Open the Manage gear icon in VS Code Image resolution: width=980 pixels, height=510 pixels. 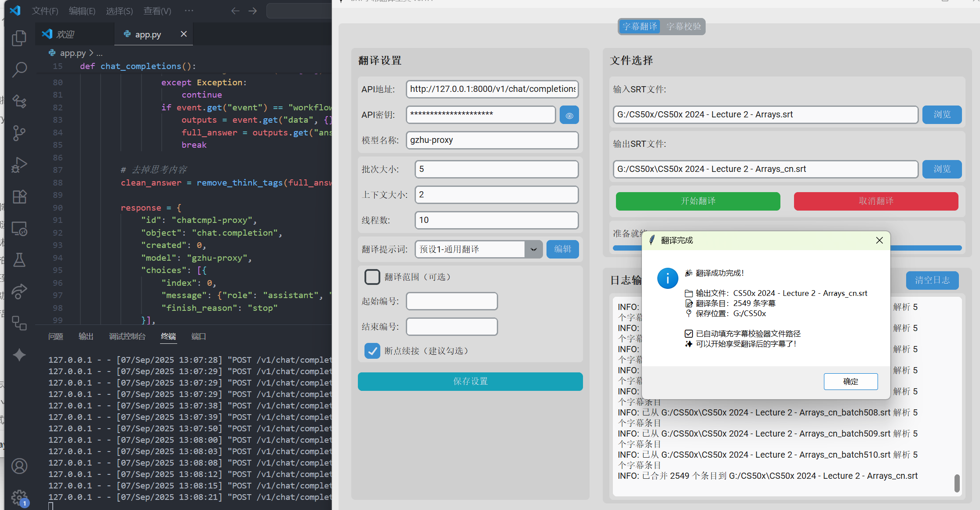pyautogui.click(x=19, y=498)
